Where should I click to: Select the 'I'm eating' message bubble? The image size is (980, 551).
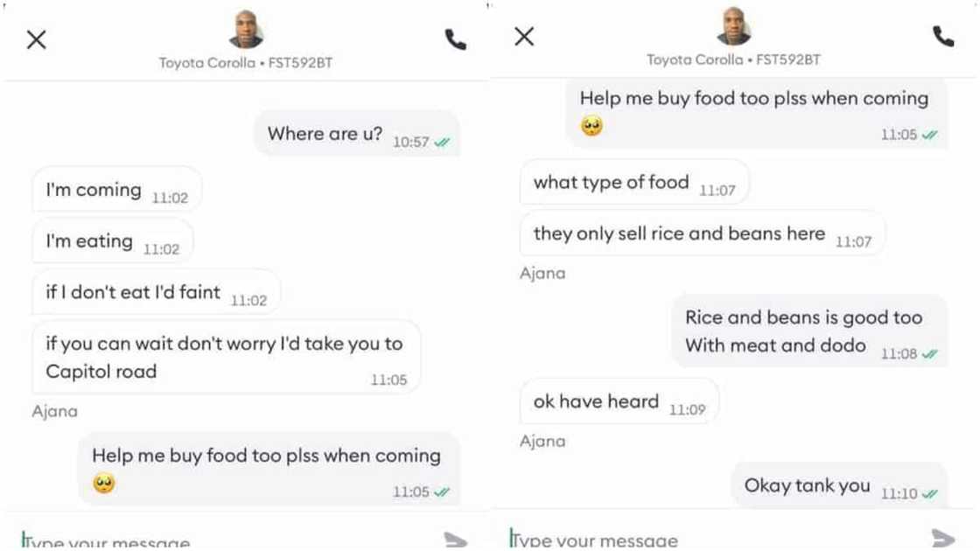coord(113,241)
